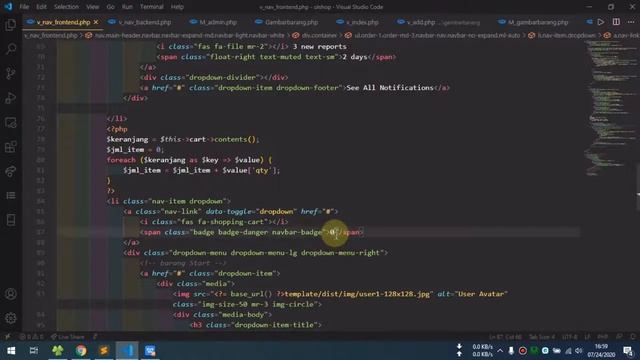
Task: Select the PHP language mode in status bar
Action: tap(602, 337)
